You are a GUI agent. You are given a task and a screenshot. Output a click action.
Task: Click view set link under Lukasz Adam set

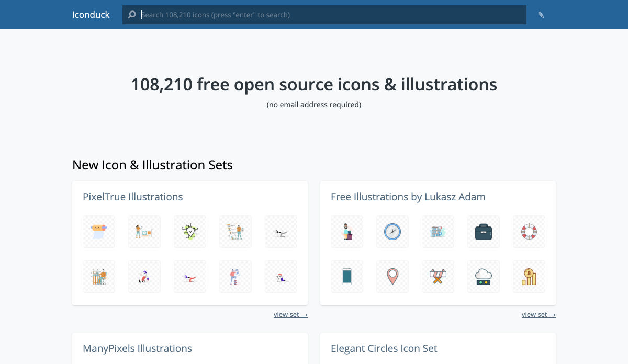pos(539,314)
